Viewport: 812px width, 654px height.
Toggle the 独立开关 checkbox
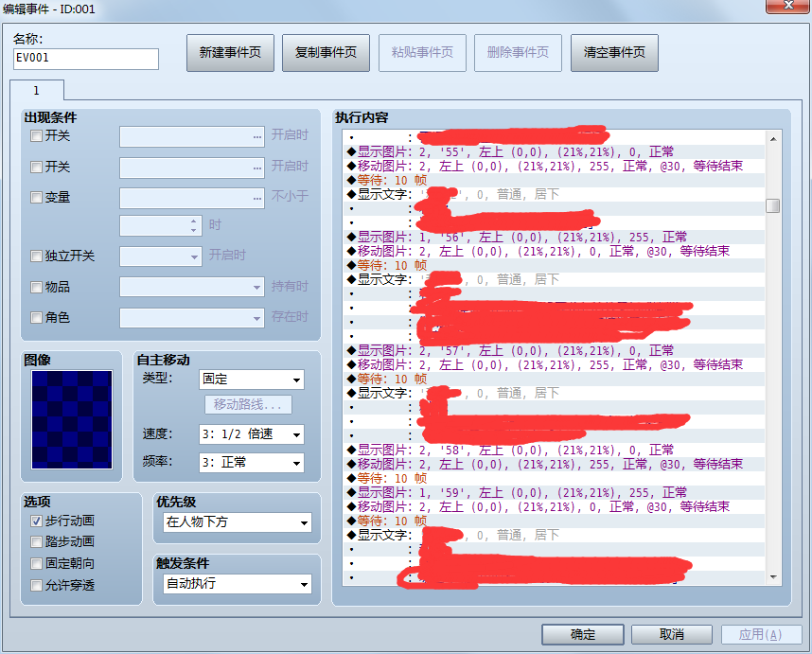pyautogui.click(x=36, y=256)
